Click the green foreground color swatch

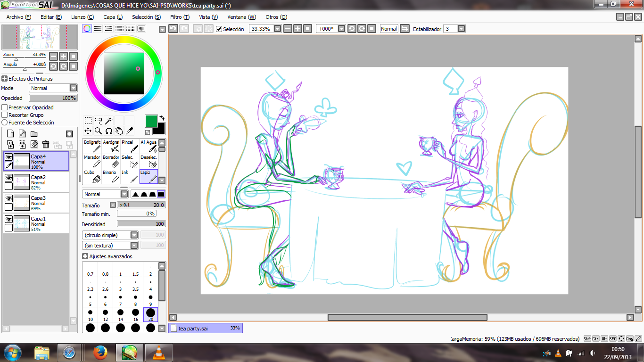click(x=151, y=121)
